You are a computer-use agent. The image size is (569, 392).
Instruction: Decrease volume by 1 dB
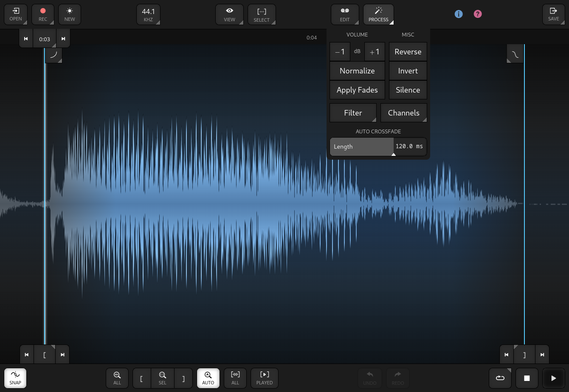tap(340, 52)
